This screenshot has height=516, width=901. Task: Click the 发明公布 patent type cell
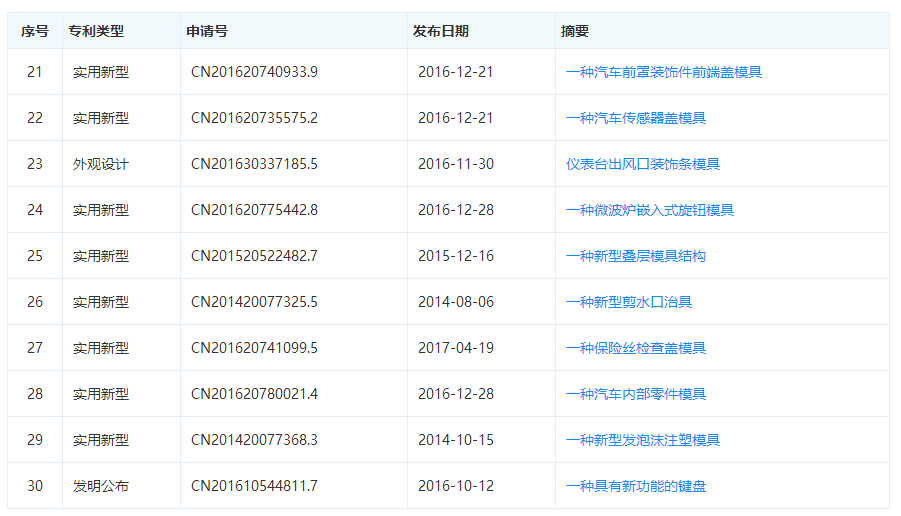pyautogui.click(x=100, y=486)
